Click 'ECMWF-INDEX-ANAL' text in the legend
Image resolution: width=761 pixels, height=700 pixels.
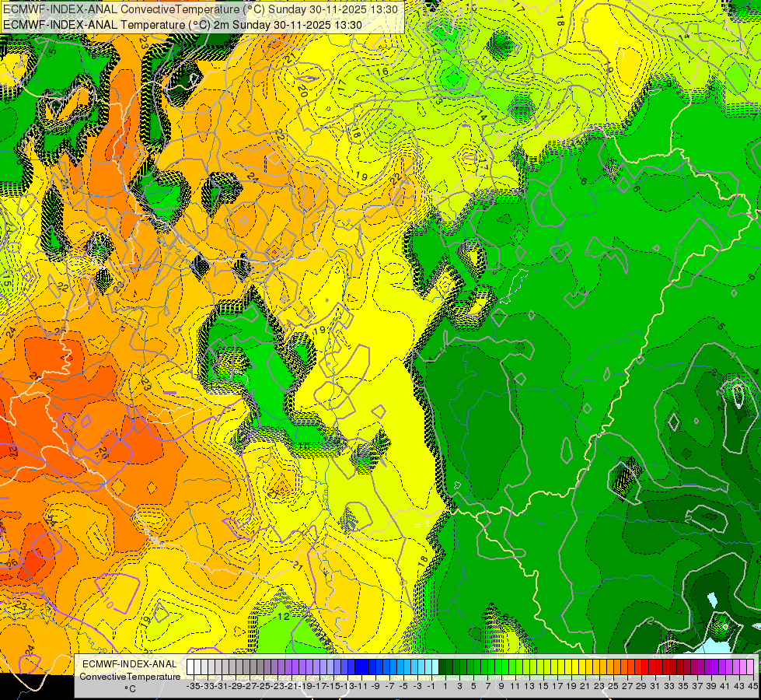click(130, 664)
